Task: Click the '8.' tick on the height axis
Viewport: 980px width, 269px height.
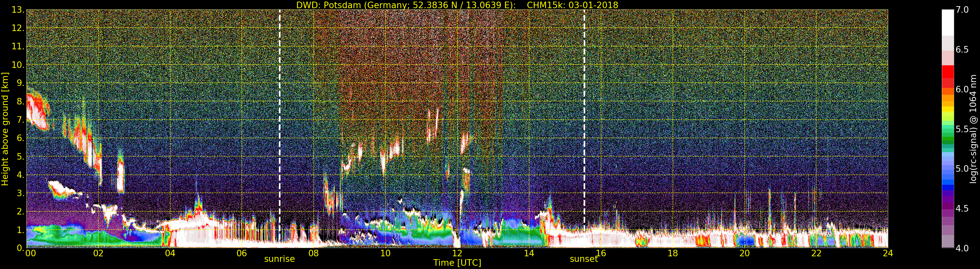Action: [x=20, y=102]
